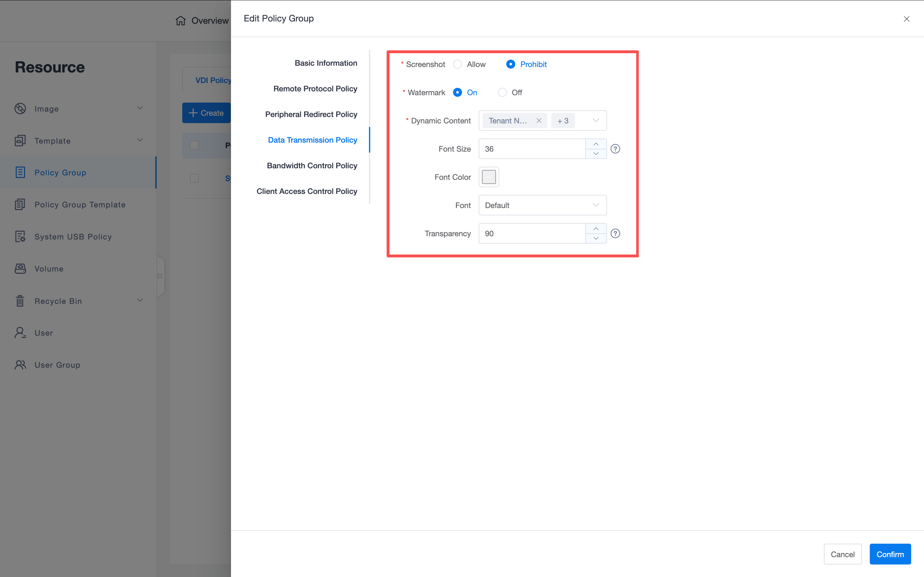
Task: Select Prohibit screenshot radio button
Action: click(x=510, y=64)
